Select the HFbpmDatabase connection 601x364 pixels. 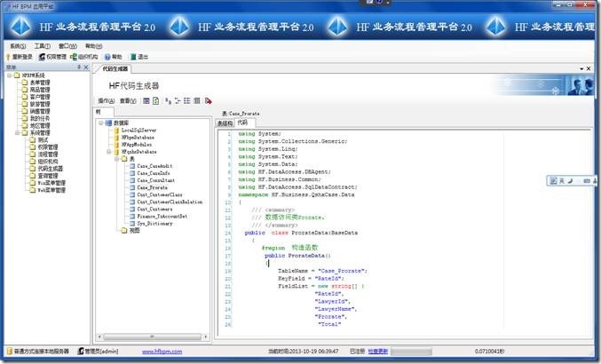pyautogui.click(x=135, y=138)
